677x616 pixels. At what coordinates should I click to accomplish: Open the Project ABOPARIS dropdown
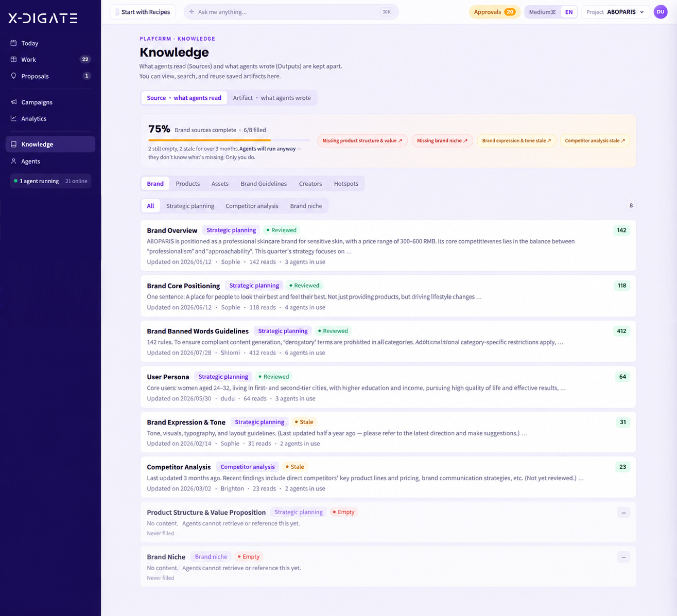click(615, 12)
